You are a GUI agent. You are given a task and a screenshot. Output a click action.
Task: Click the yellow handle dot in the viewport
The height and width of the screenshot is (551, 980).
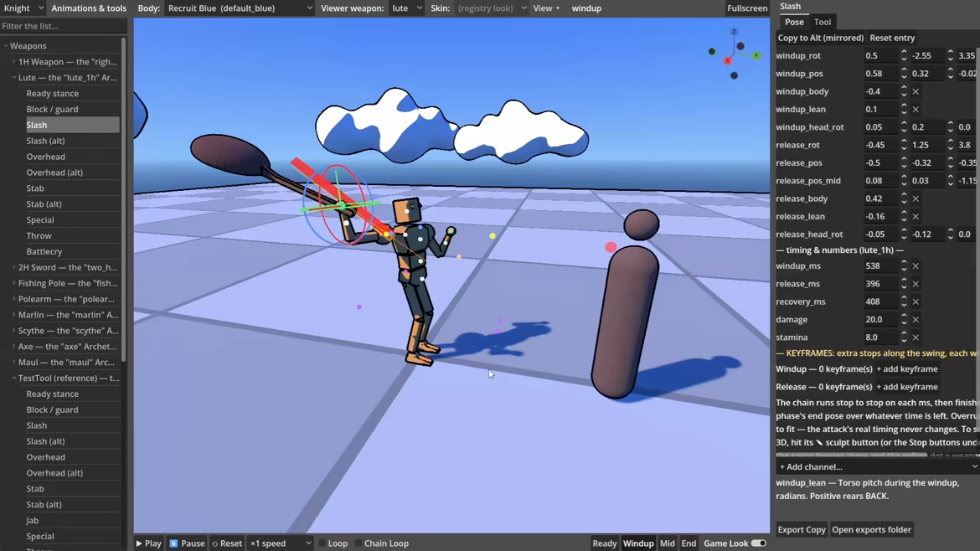tap(493, 236)
